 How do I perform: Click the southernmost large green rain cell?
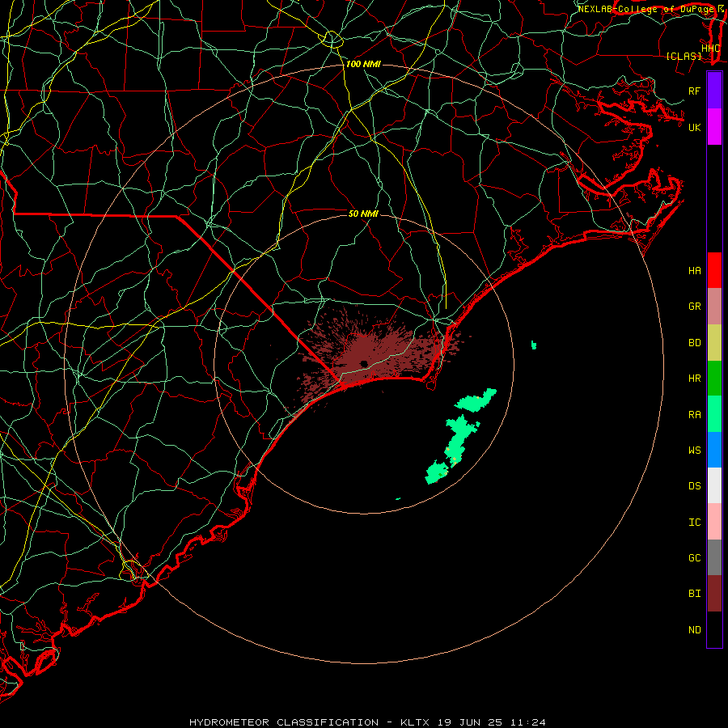click(x=437, y=472)
